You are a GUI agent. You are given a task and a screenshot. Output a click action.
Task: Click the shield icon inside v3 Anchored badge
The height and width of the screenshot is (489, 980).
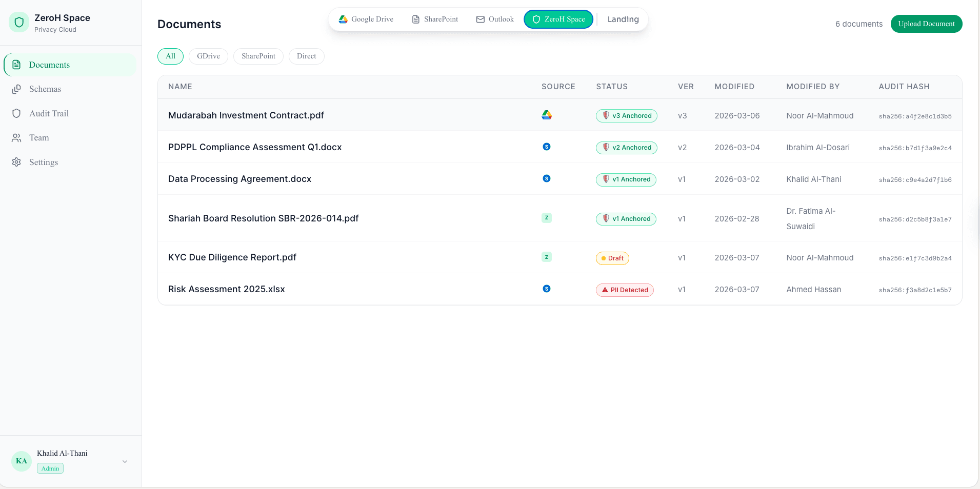click(607, 115)
